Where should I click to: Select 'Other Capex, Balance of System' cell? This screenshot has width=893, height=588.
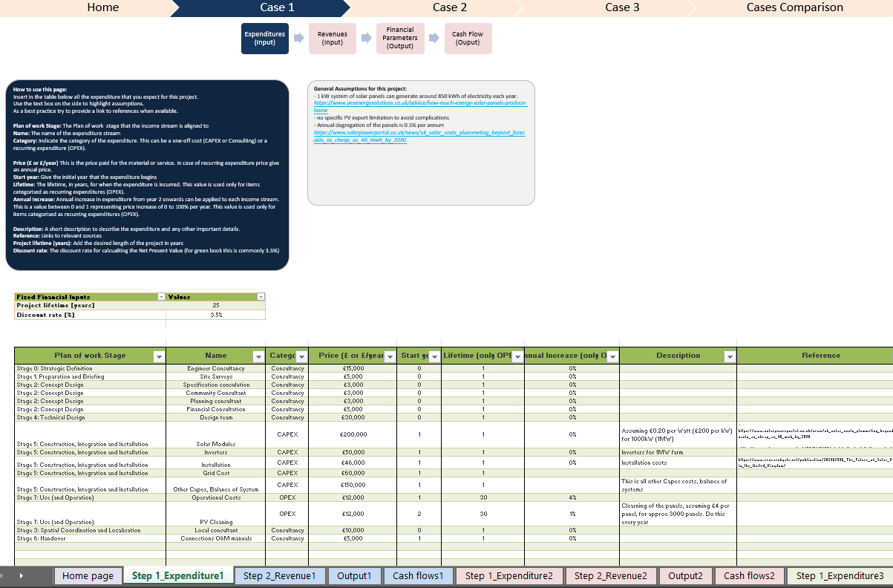click(215, 486)
